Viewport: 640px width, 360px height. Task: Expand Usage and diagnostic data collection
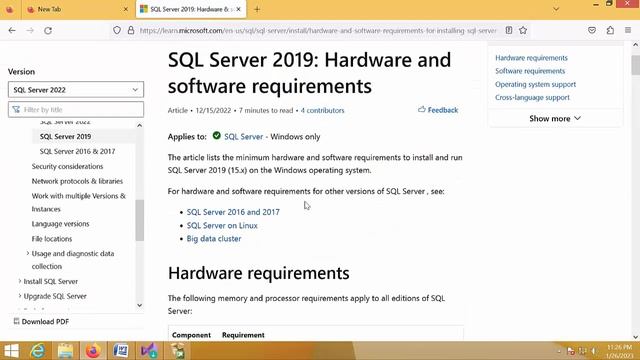[x=27, y=253]
